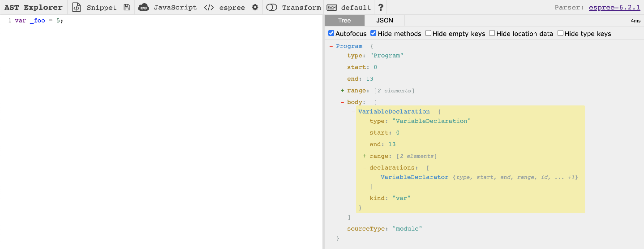Uncheck Hide methods checkbox
This screenshot has height=249, width=644.
(x=374, y=33)
